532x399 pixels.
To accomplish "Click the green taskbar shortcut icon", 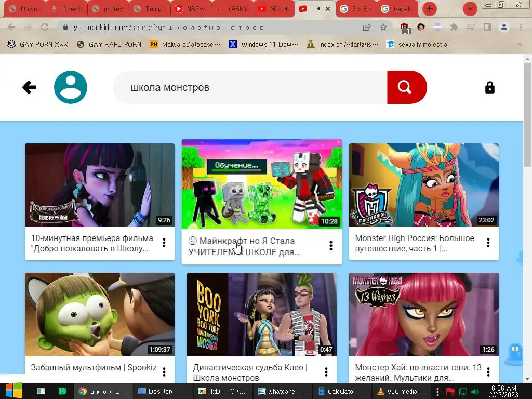I will 62,391.
